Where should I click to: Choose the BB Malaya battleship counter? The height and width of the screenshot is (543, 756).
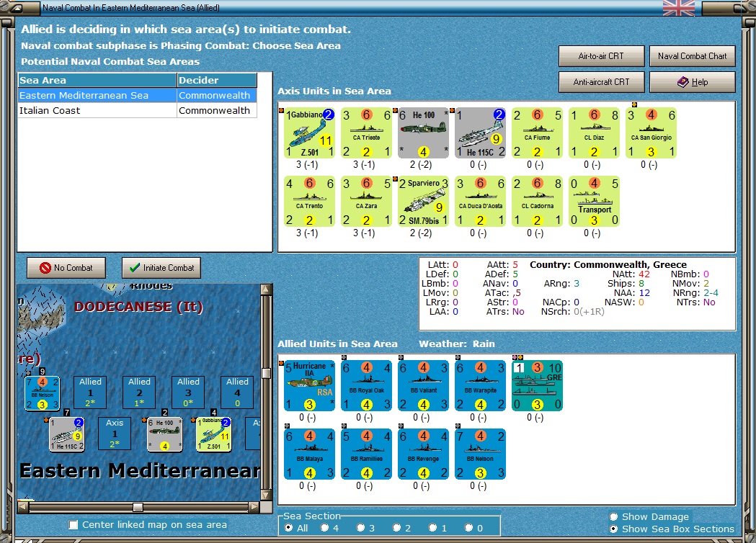point(309,454)
